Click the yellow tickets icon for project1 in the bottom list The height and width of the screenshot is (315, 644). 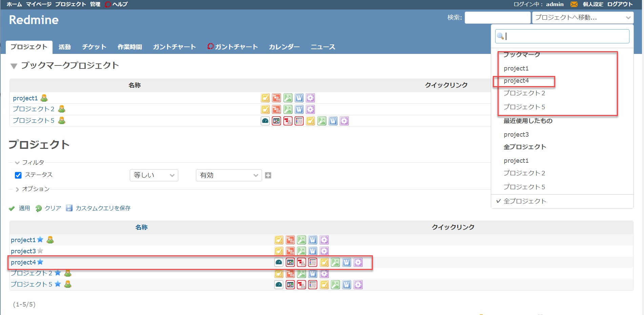(x=279, y=240)
